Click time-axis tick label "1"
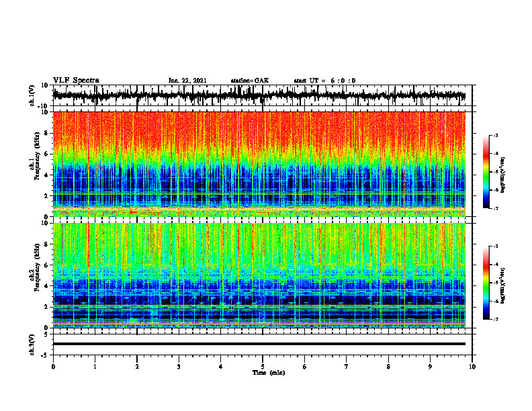 (x=95, y=367)
